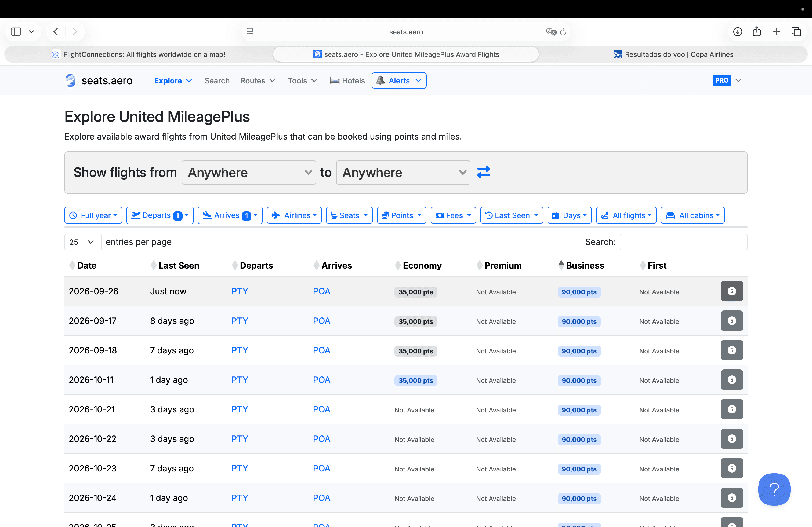The width and height of the screenshot is (812, 527).
Task: Reload the page with the refresh icon
Action: tap(563, 32)
